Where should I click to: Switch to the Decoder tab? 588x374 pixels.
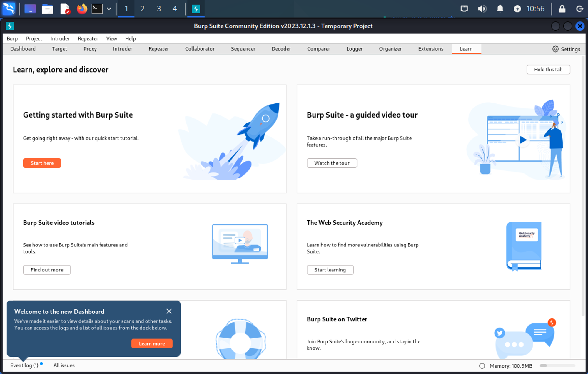point(281,49)
